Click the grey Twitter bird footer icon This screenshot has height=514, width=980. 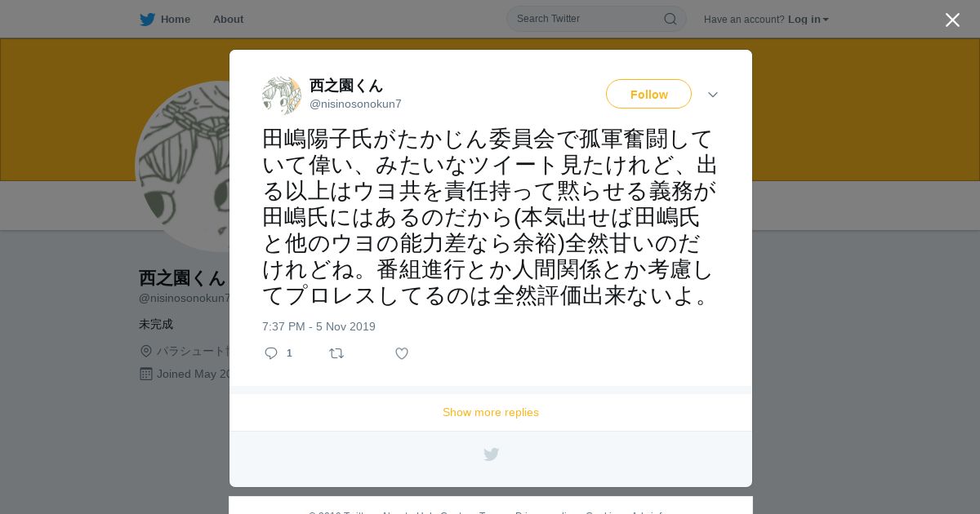pyautogui.click(x=491, y=454)
